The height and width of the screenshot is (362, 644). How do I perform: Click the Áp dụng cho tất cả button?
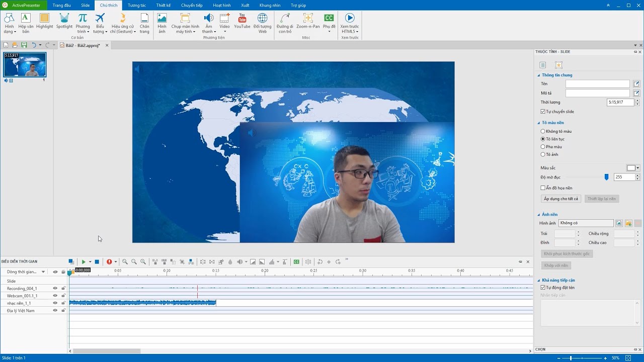(x=561, y=199)
